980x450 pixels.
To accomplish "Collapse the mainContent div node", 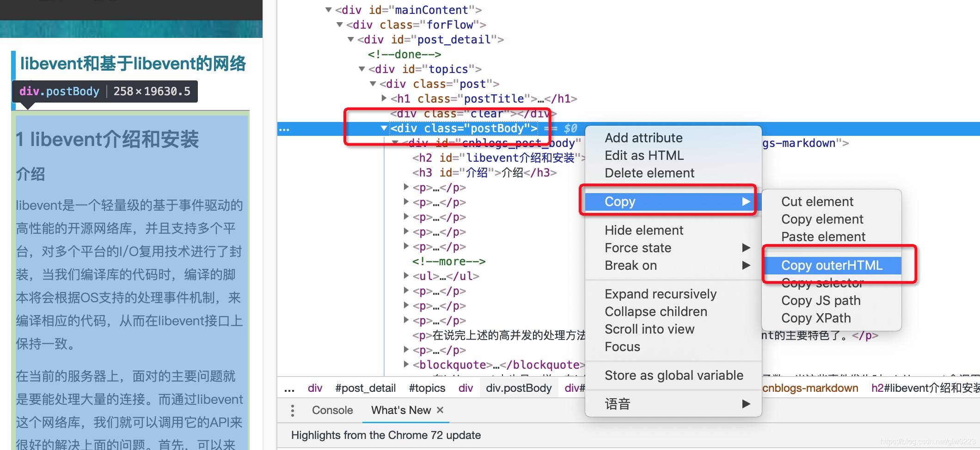I will [329, 10].
